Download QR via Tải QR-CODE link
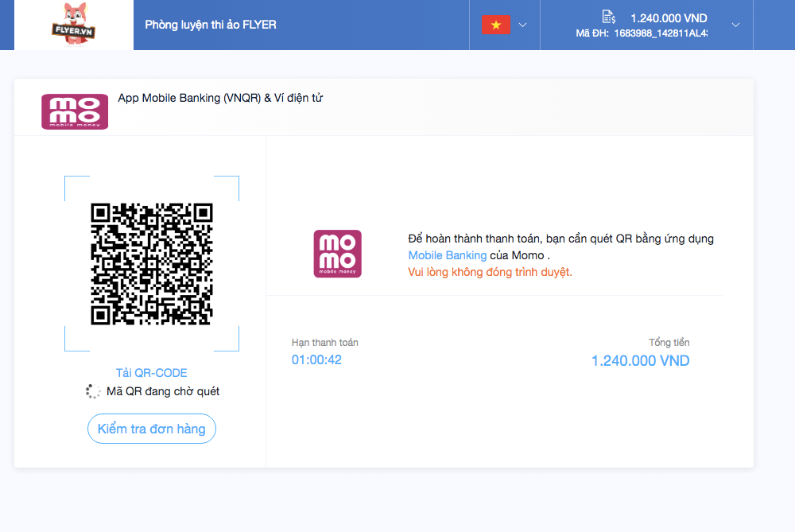Screen dimensions: 795x532 152,373
